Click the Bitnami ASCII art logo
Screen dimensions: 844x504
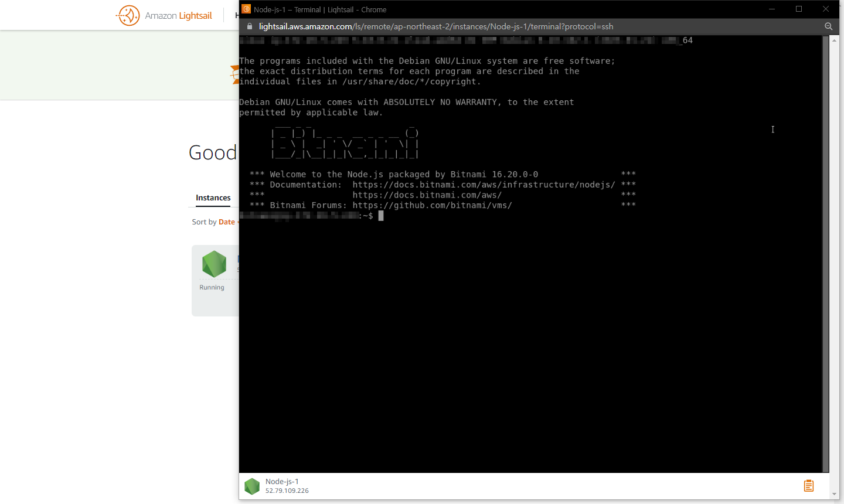click(345, 142)
